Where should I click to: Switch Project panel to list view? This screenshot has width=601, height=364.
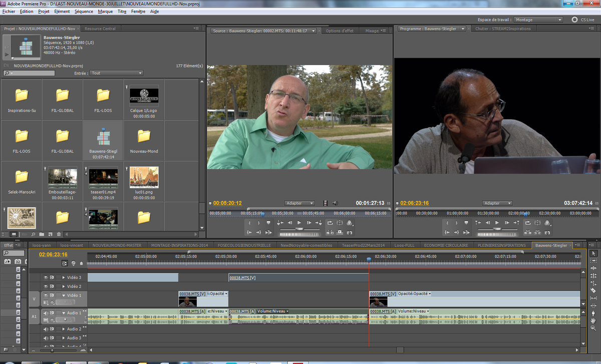click(x=5, y=234)
